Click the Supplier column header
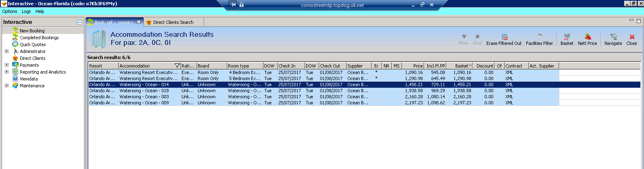The height and width of the screenshot is (169, 644). [x=359, y=65]
